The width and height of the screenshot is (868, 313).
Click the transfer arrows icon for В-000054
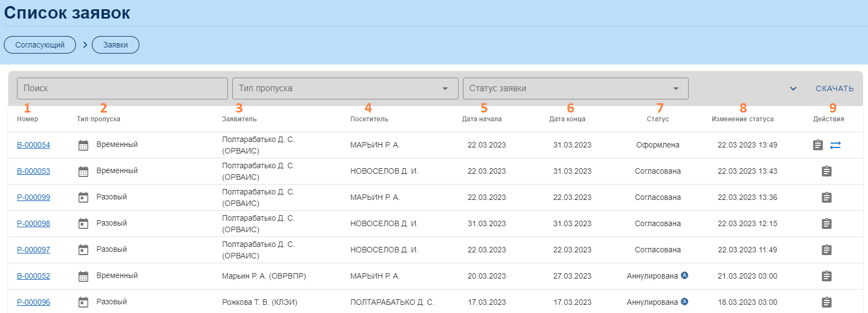click(x=835, y=145)
